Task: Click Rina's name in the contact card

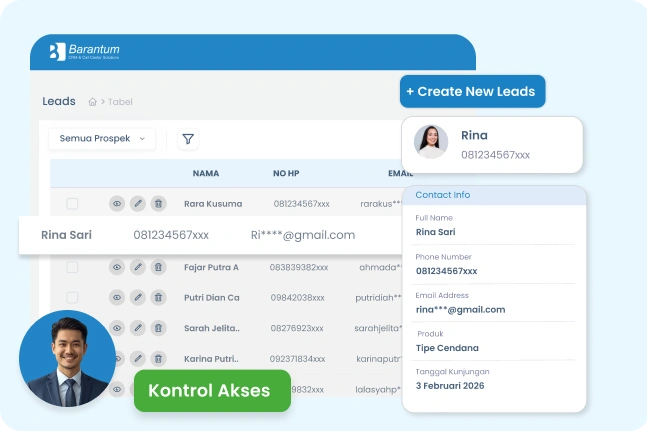Action: 475,135
